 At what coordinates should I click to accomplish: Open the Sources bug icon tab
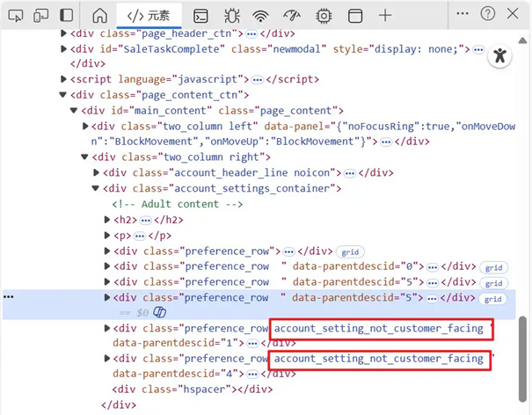coord(232,16)
